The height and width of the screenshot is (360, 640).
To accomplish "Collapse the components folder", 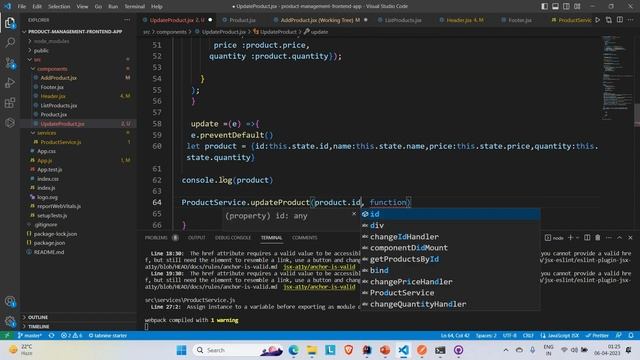I will [x=52, y=69].
